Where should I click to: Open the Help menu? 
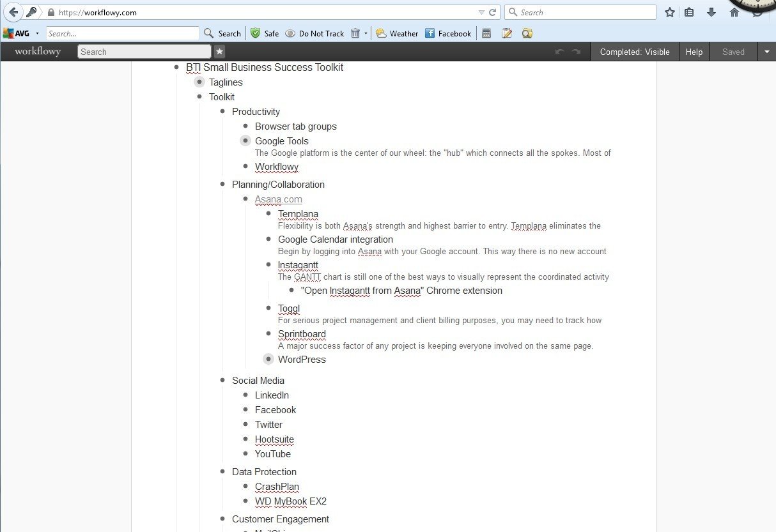(694, 52)
